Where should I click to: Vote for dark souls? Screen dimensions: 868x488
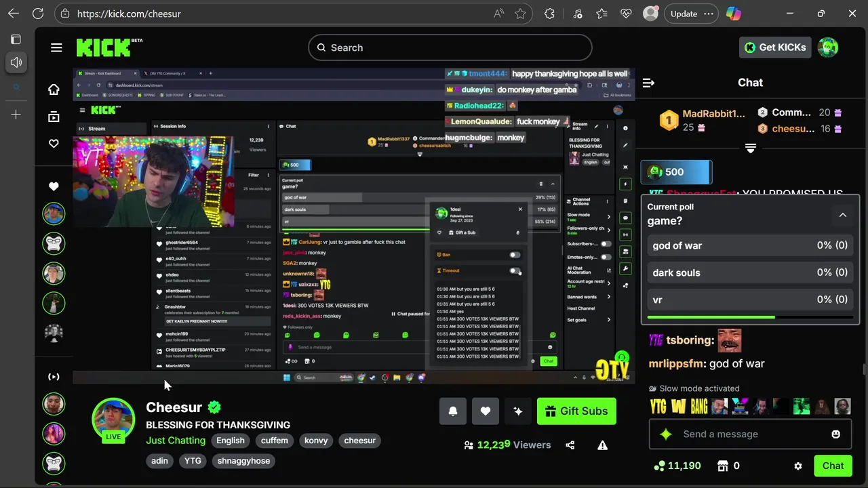[x=750, y=272]
